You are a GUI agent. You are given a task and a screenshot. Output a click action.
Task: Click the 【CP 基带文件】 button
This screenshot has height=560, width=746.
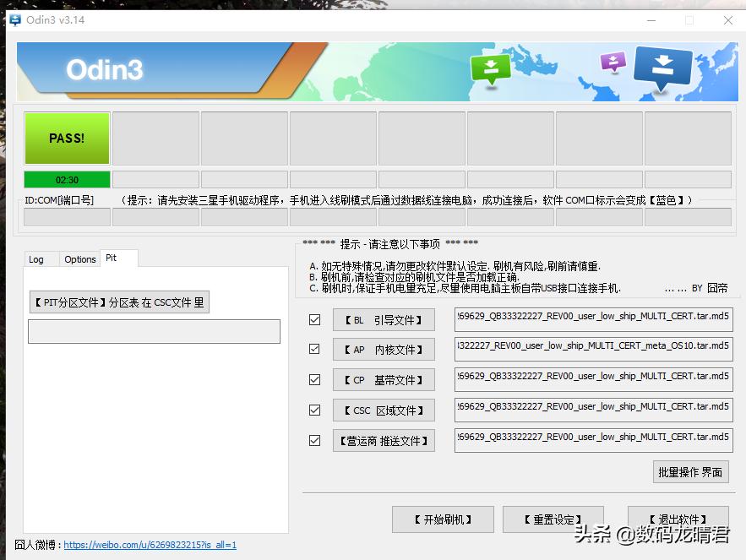click(x=384, y=379)
